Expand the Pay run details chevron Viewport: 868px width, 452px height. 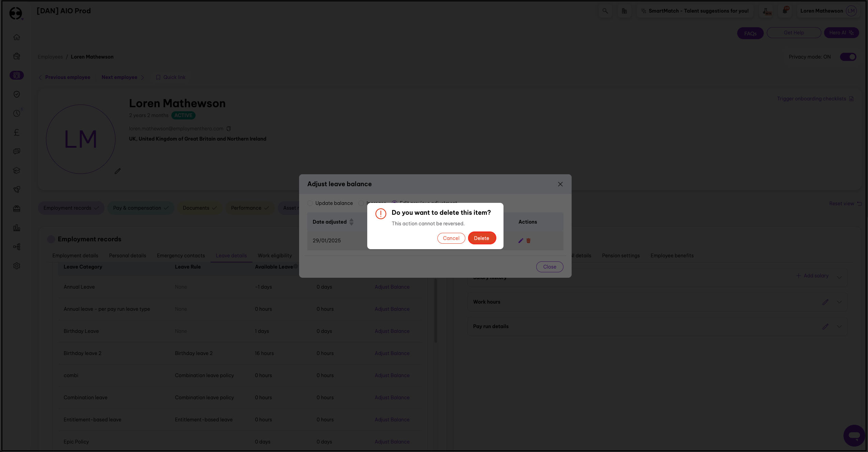(839, 326)
